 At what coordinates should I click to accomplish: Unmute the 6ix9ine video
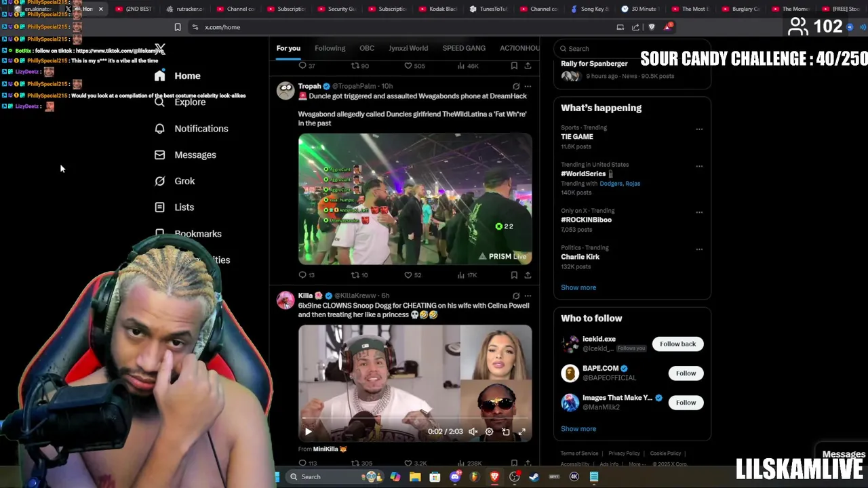tap(473, 431)
